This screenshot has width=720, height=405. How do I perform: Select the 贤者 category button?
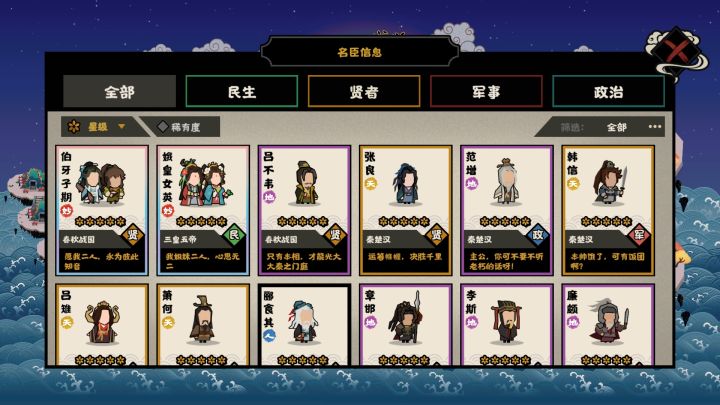click(364, 92)
